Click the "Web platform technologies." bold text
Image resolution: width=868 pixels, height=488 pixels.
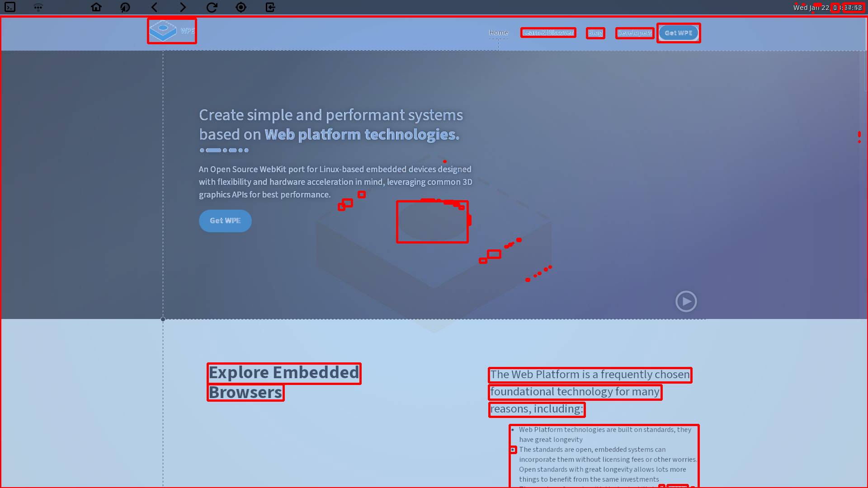click(x=362, y=135)
